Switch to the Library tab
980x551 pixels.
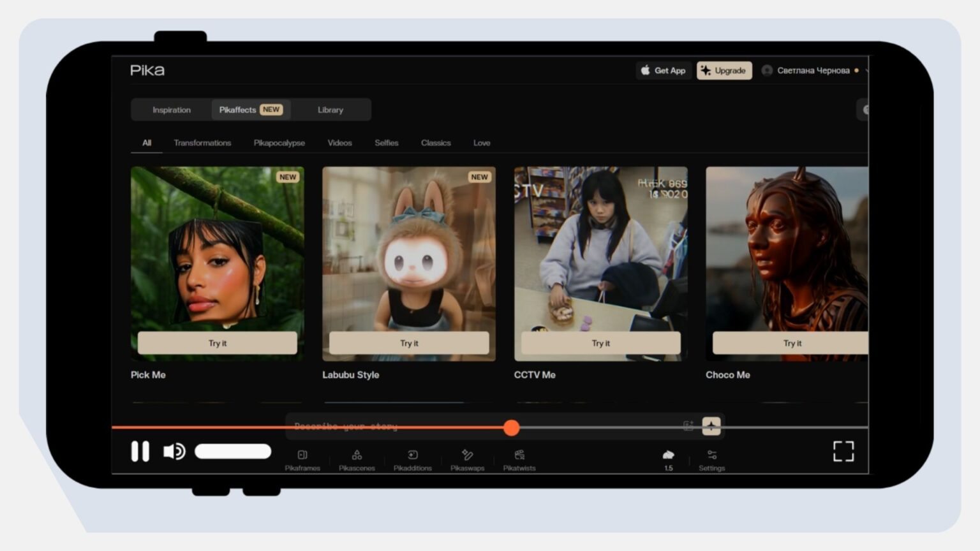click(x=330, y=110)
